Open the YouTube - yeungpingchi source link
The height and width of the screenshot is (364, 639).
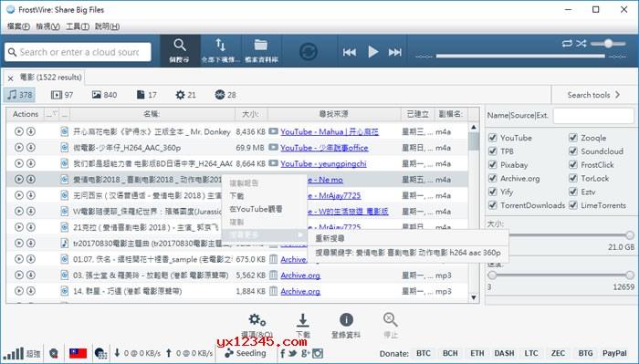pyautogui.click(x=323, y=163)
